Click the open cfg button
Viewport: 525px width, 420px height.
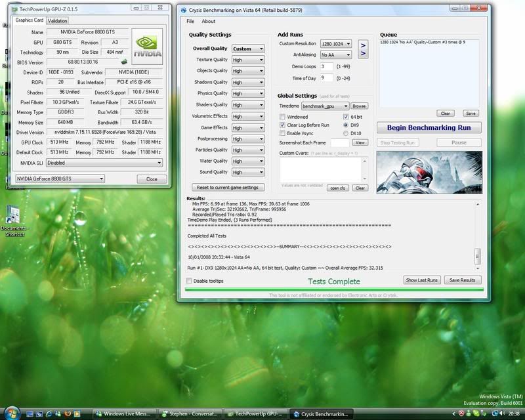click(338, 188)
